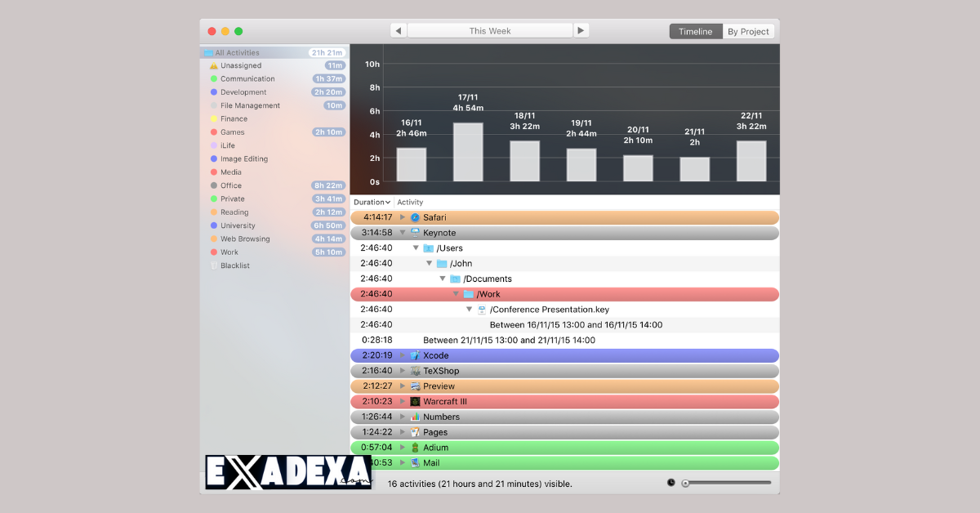
Task: Switch to the By Project tab
Action: click(x=748, y=30)
